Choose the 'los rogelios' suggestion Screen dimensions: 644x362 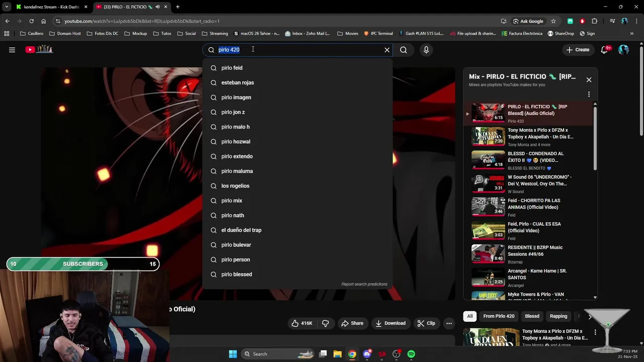pos(297,186)
